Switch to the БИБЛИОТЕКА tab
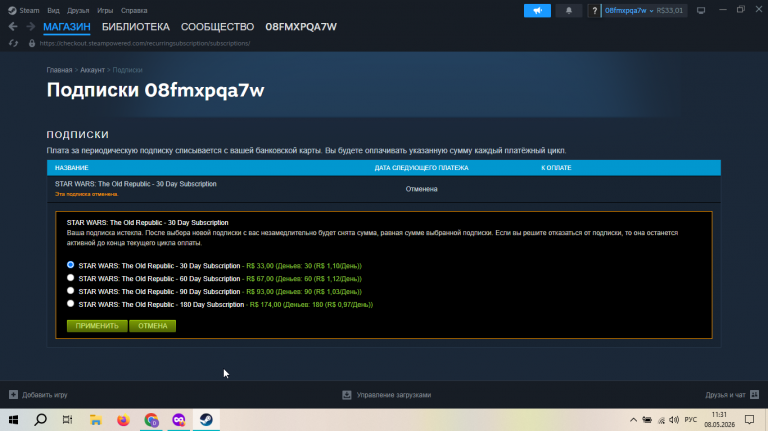Screen dimensions: 768x431 click(x=136, y=27)
